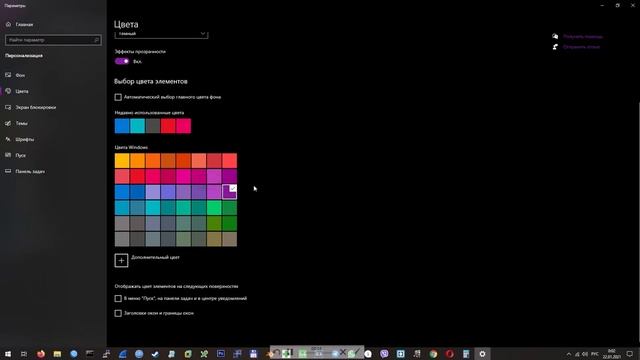Pick the gray recently used color
This screenshot has width=640, height=360.
153,126
